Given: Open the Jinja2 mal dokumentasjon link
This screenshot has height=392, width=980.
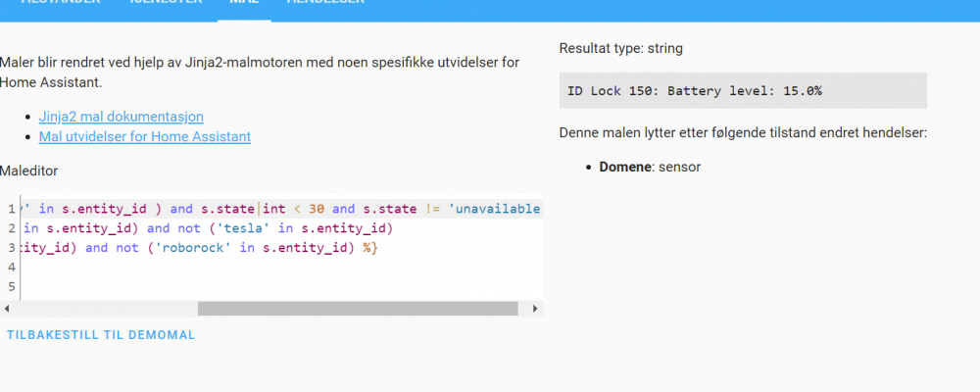Looking at the screenshot, I should click(121, 117).
